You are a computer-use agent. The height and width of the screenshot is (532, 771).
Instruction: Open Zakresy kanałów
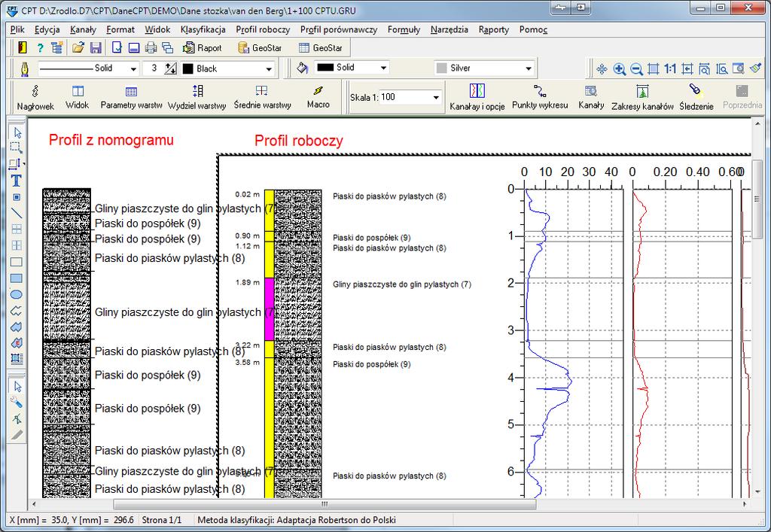[642, 97]
